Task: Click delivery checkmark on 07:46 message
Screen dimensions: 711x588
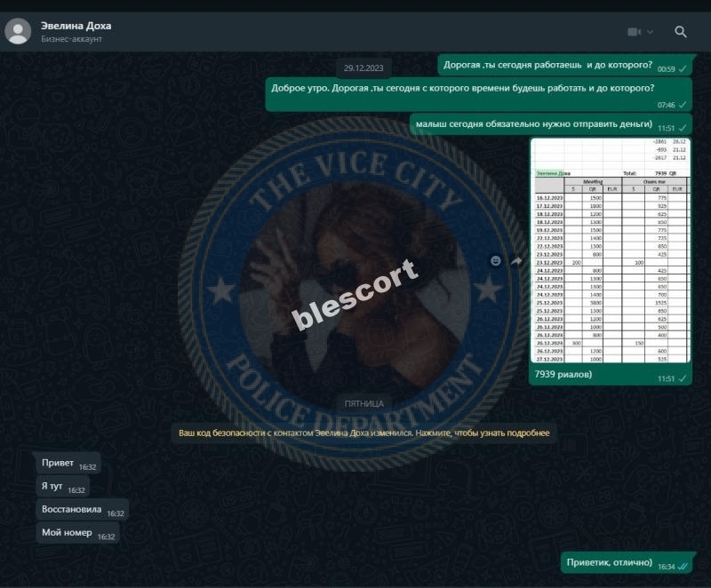Action: (683, 105)
